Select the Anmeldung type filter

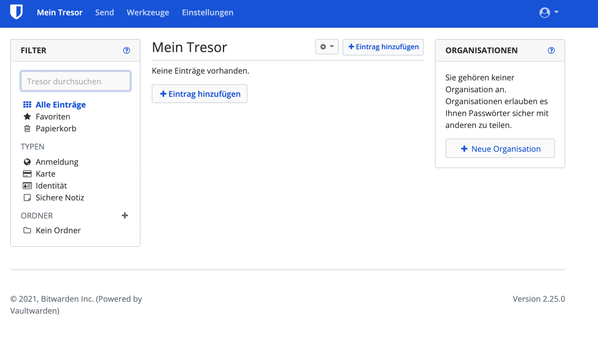57,162
